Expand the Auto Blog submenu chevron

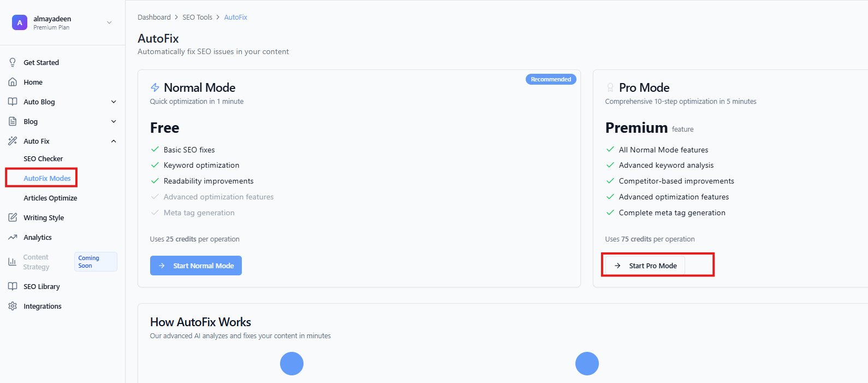[x=114, y=102]
